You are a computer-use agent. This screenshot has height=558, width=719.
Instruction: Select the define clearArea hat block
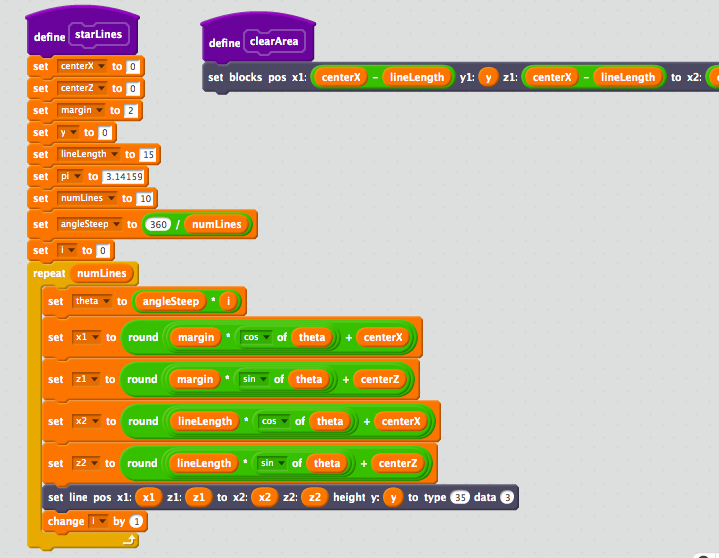258,39
